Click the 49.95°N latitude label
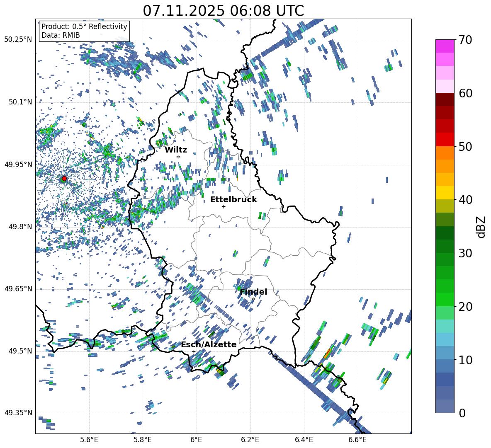Screen dimensions: 491x448 coord(18,164)
